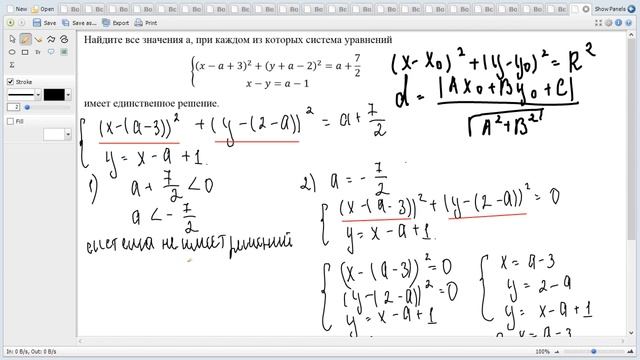The width and height of the screenshot is (640, 360).
Task: Click the In/Out B/s status text
Action: pos(31,351)
